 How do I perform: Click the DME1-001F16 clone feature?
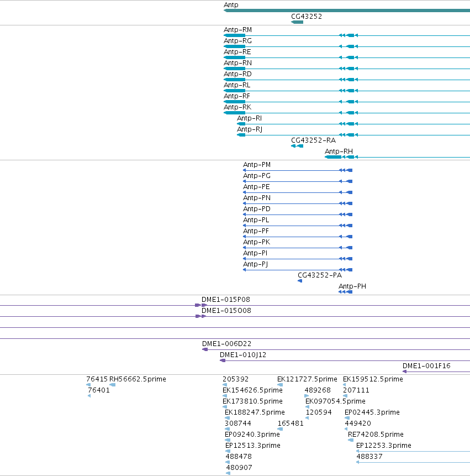tap(436, 372)
